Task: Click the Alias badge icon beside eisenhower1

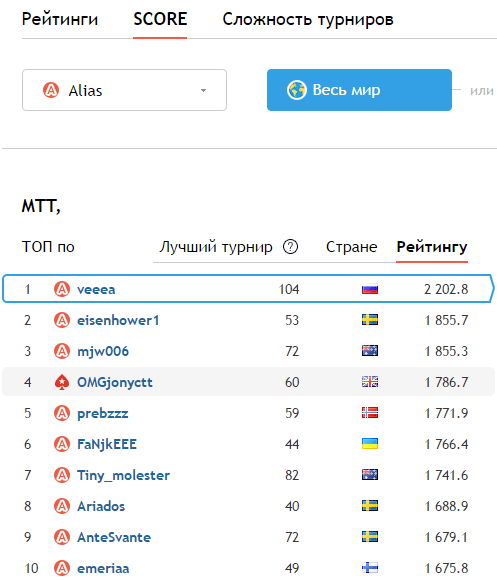Action: coord(62,320)
